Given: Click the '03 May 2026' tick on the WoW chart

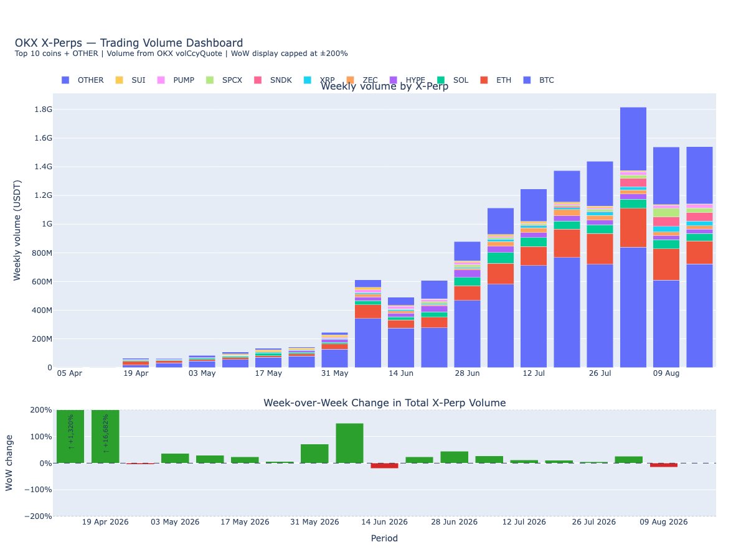Looking at the screenshot, I should tap(175, 522).
